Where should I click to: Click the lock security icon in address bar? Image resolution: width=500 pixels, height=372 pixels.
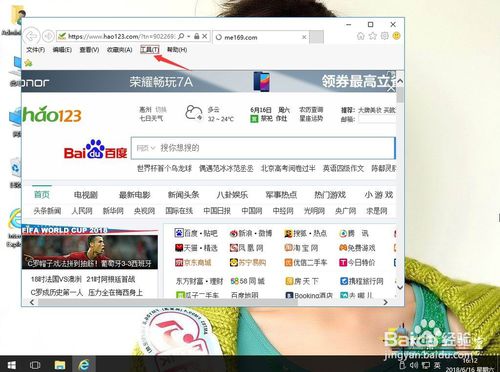(x=197, y=36)
